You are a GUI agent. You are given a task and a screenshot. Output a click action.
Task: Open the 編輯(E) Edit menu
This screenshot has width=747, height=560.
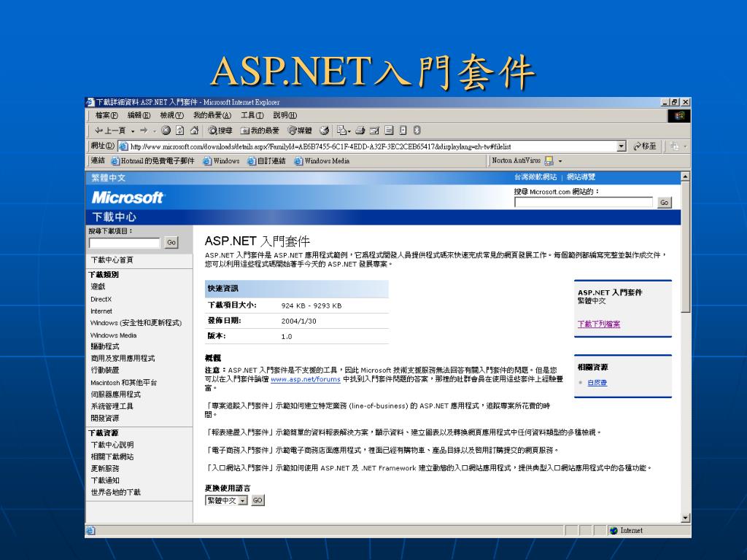[139, 115]
